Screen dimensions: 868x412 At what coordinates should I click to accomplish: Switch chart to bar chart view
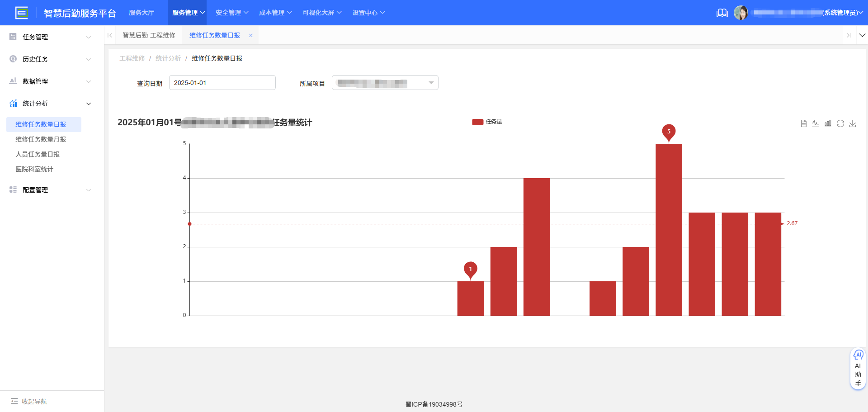pyautogui.click(x=828, y=123)
